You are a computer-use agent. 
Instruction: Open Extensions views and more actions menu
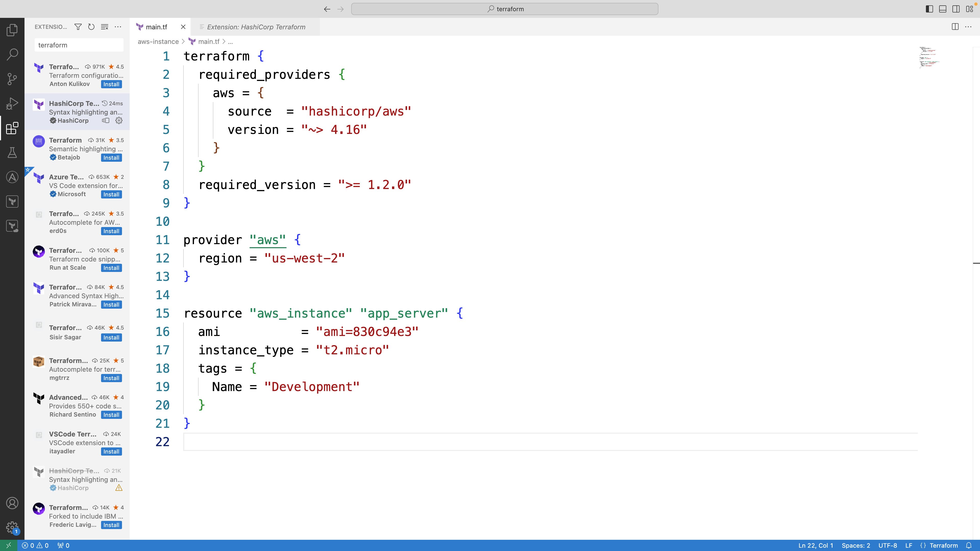pyautogui.click(x=118, y=27)
